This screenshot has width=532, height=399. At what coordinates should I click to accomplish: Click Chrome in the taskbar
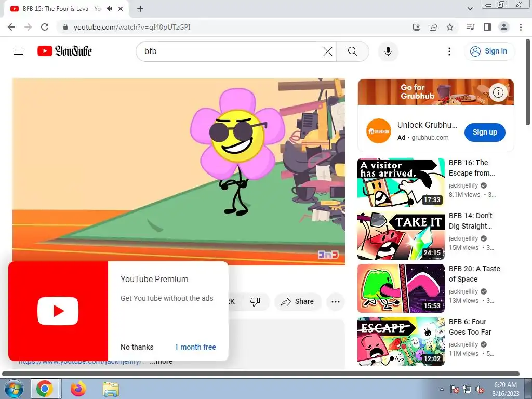(x=45, y=389)
